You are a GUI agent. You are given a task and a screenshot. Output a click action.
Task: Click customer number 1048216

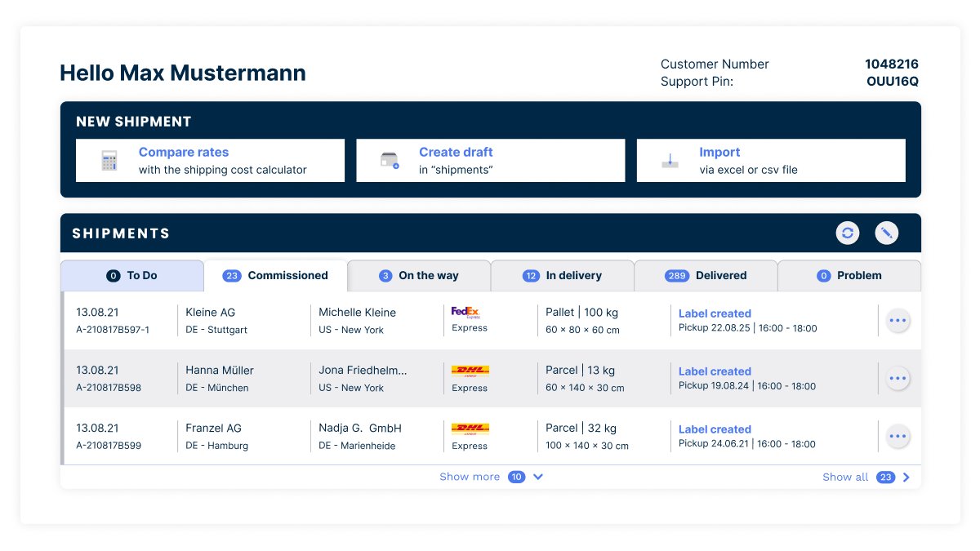[x=892, y=64]
